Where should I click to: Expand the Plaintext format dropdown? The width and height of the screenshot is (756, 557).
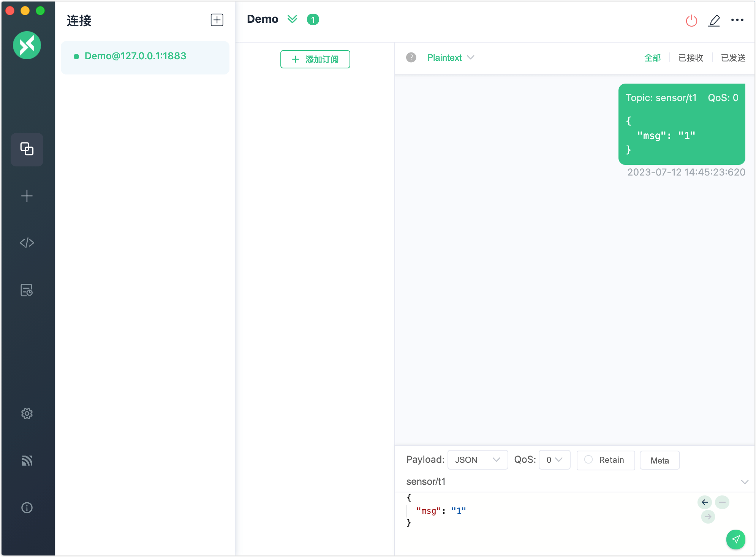coord(450,58)
